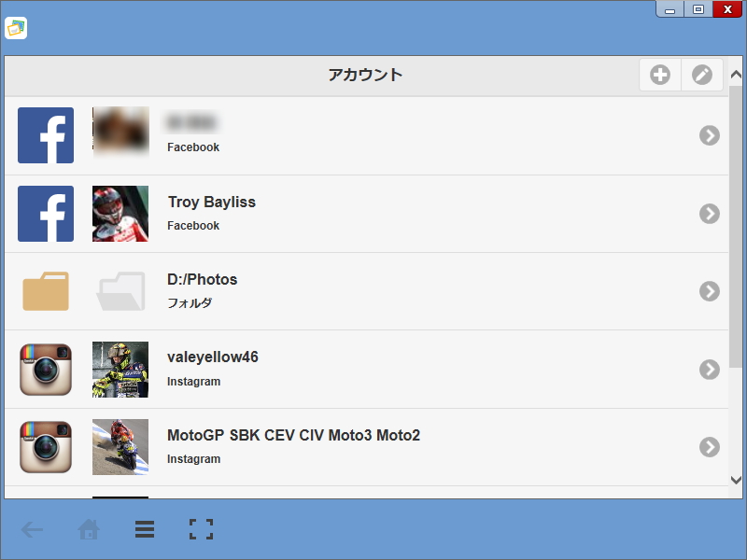Click the folder icon for D:/Photos
Screen dimensions: 747x560
tap(45, 291)
